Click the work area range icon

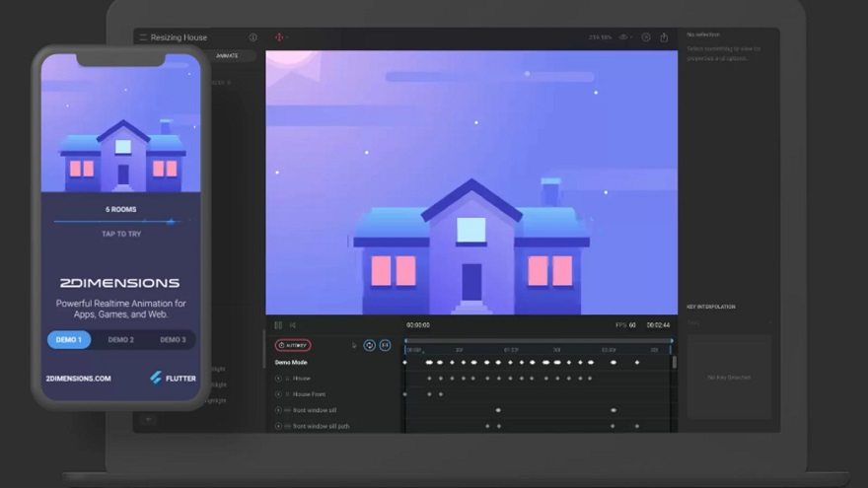(385, 345)
